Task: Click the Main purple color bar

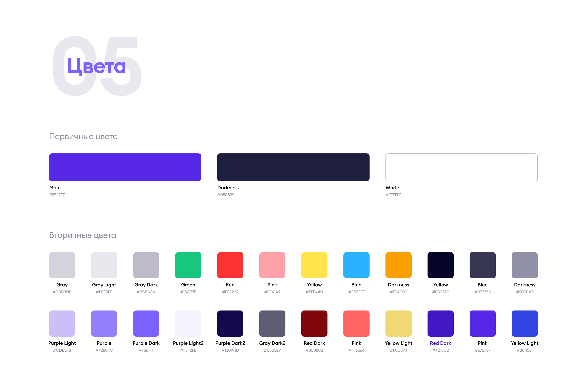Action: (125, 167)
